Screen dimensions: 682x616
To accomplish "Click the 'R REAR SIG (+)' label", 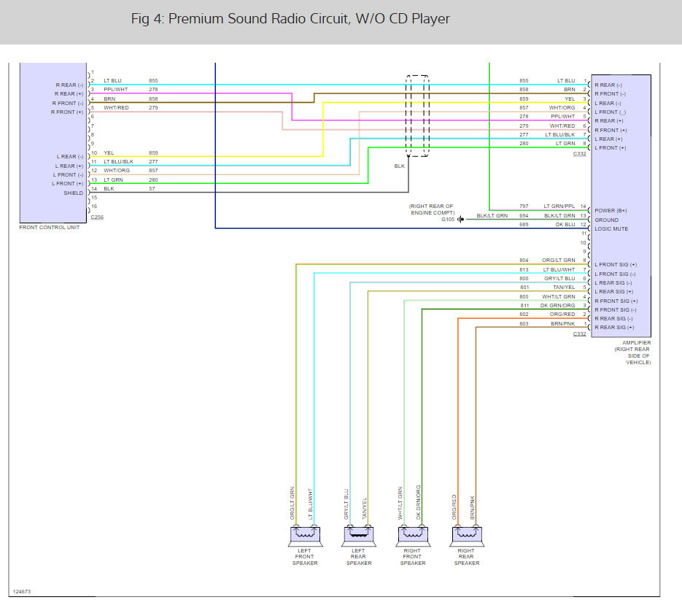I will pos(614,328).
